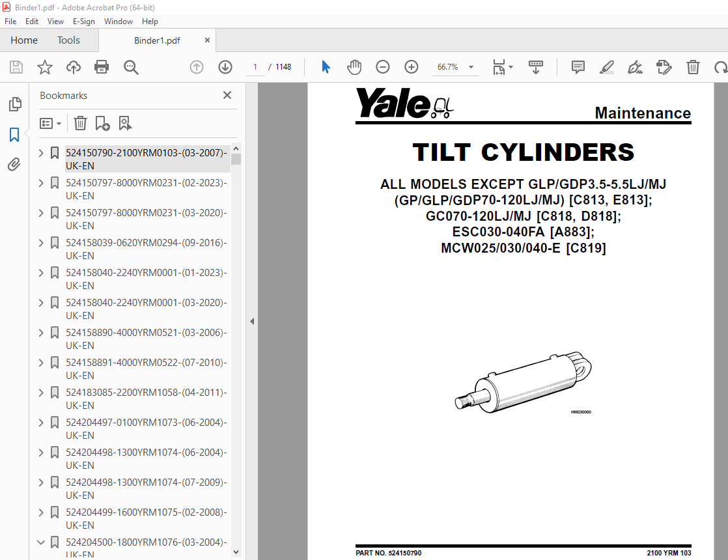Bookmark file with the star icon
Screen dimensions: 728x560
[44, 67]
